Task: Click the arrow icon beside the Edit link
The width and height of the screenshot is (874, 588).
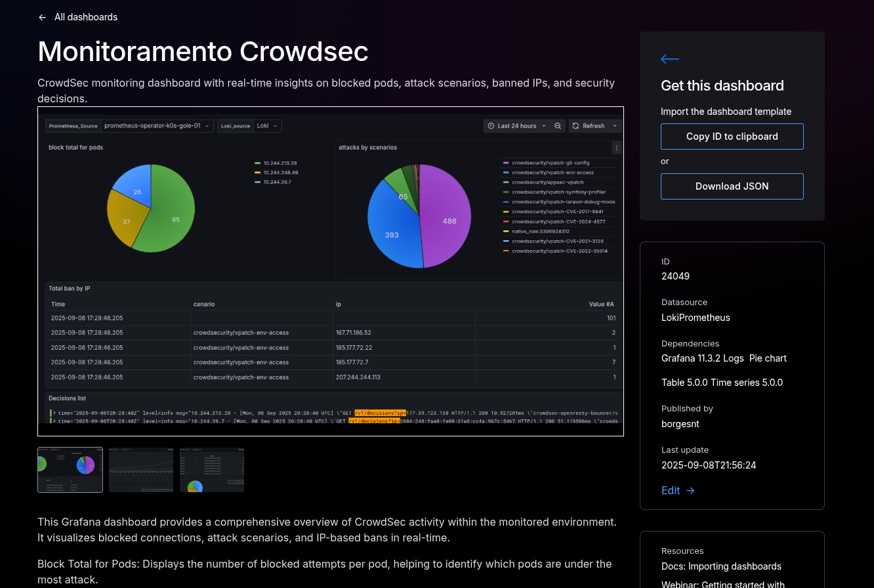Action: pos(690,490)
